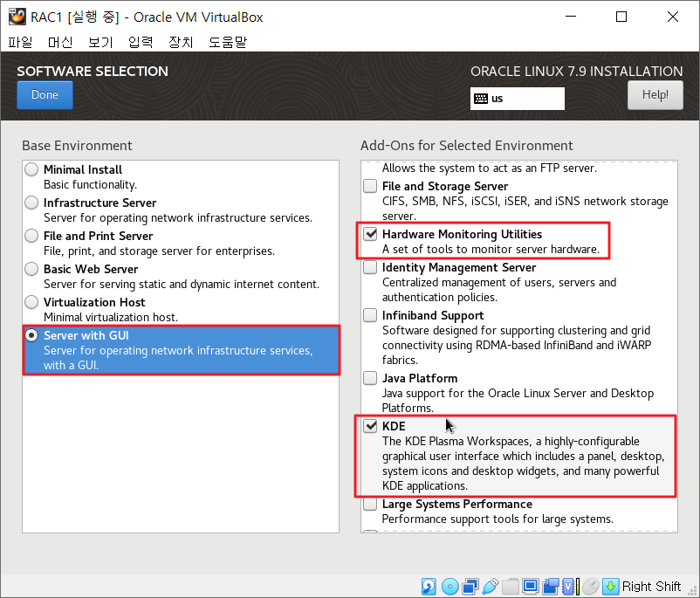The width and height of the screenshot is (700, 598).
Task: Select the File and Print Server option
Action: pos(31,236)
